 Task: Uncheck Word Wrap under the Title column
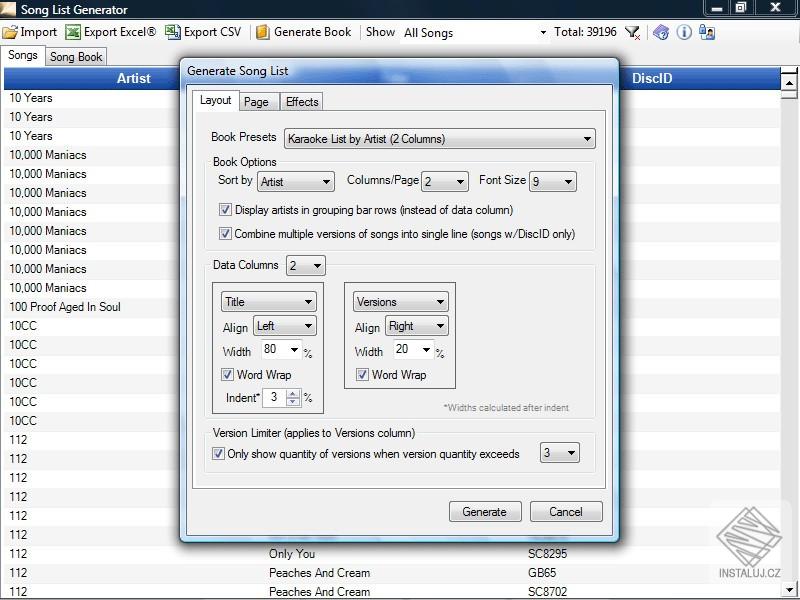pyautogui.click(x=227, y=374)
